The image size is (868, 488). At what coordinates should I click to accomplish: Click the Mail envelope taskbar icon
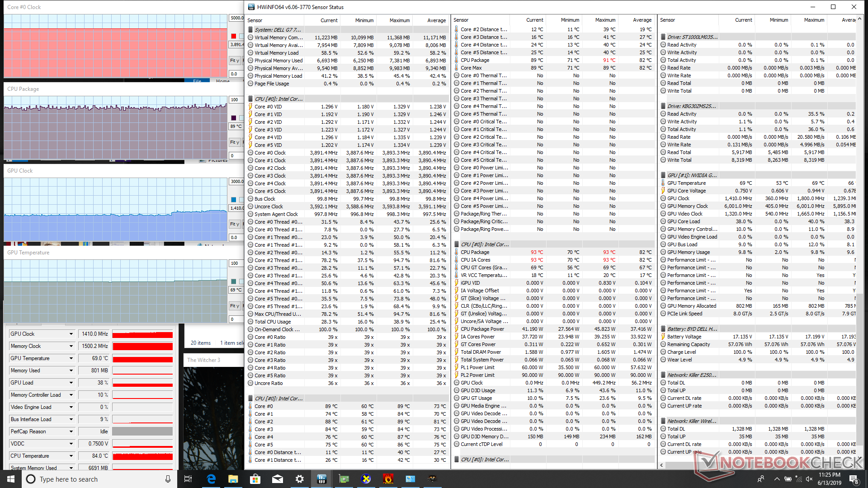pos(278,479)
